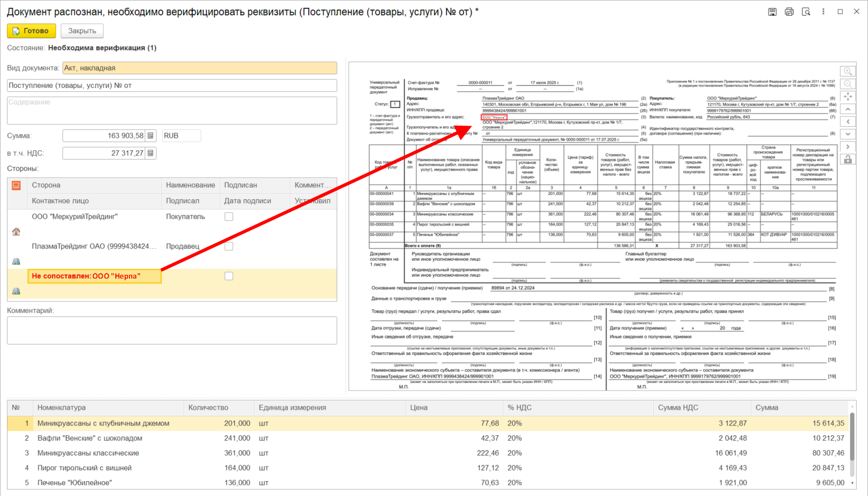Click the building icon under ООО Нерпа row
This screenshot has height=496, width=868.
(x=16, y=291)
